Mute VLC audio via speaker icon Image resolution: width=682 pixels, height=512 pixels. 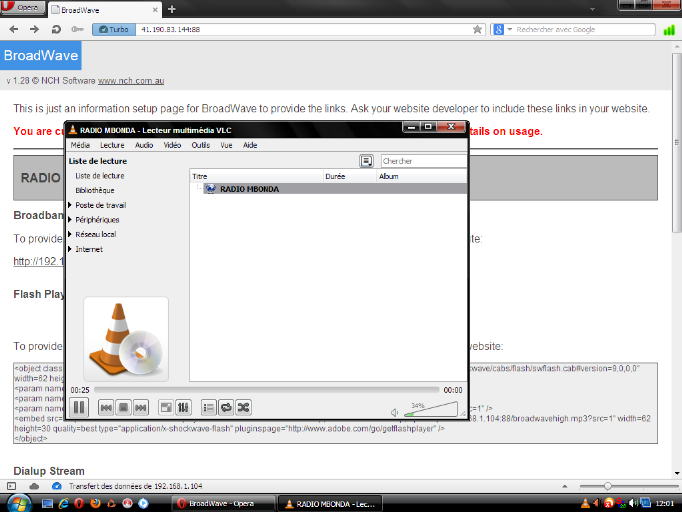pyautogui.click(x=394, y=412)
